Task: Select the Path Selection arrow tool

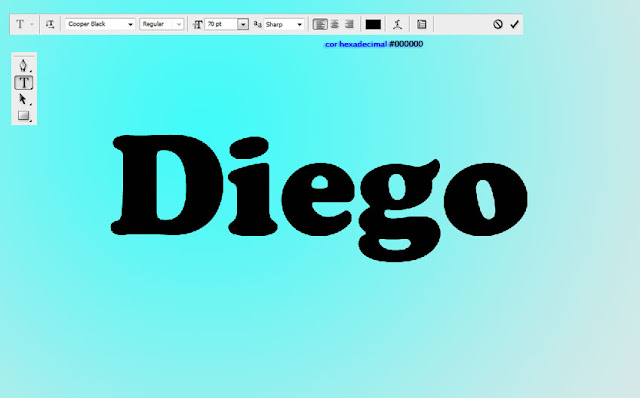Action: tap(23, 99)
